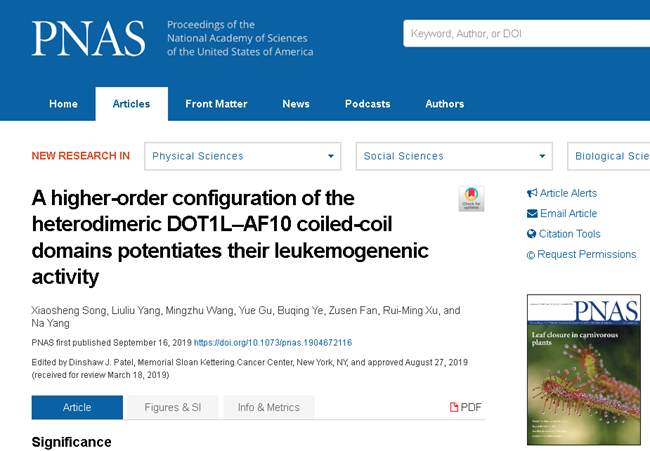Open the Podcasts section

click(x=367, y=104)
